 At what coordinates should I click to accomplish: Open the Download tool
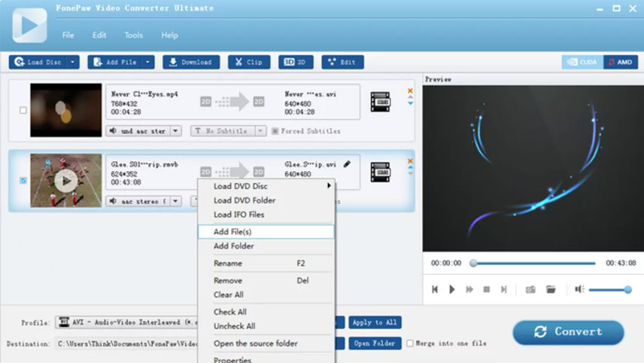(191, 62)
